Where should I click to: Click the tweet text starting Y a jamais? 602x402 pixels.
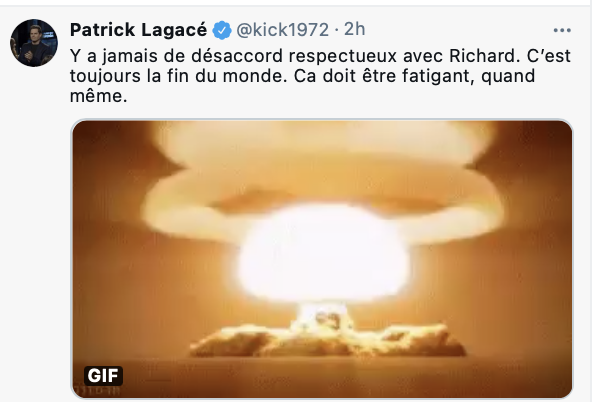[320, 76]
